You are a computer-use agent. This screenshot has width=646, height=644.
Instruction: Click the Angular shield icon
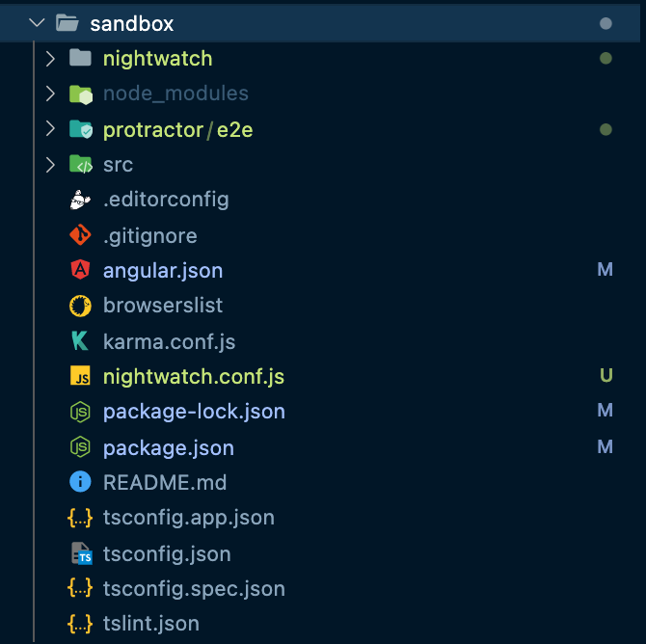coord(80,270)
